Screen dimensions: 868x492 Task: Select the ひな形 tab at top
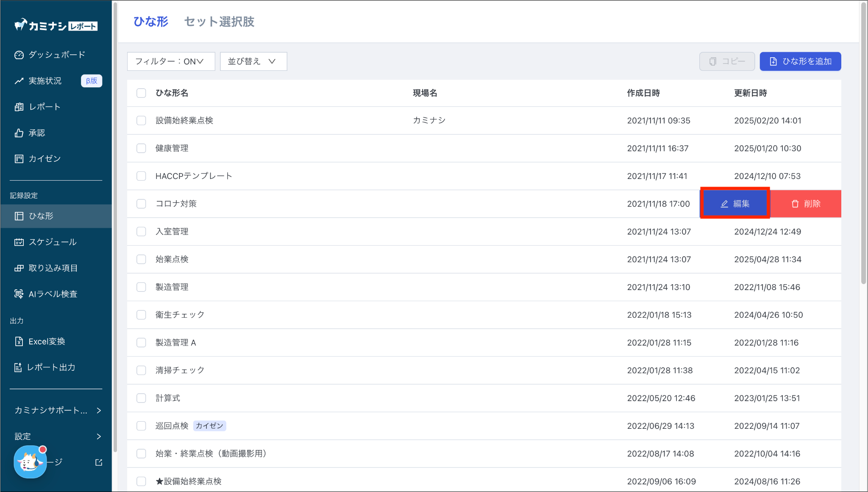point(150,22)
